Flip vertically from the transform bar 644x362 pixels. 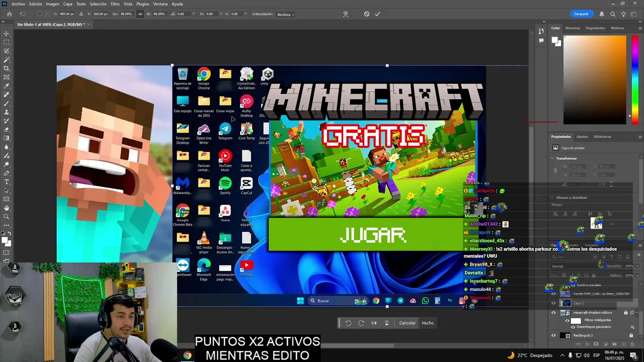point(386,323)
